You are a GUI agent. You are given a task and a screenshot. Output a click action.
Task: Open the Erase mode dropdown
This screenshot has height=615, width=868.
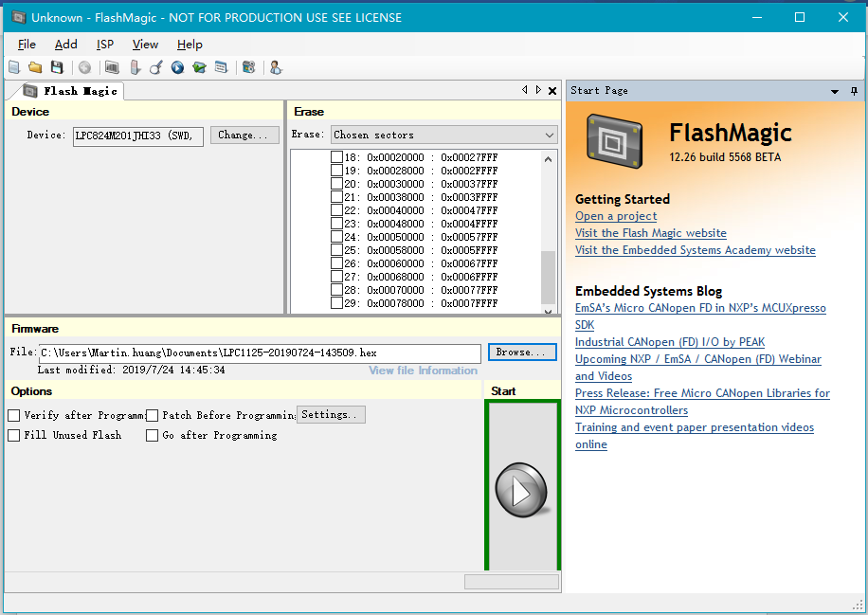550,136
